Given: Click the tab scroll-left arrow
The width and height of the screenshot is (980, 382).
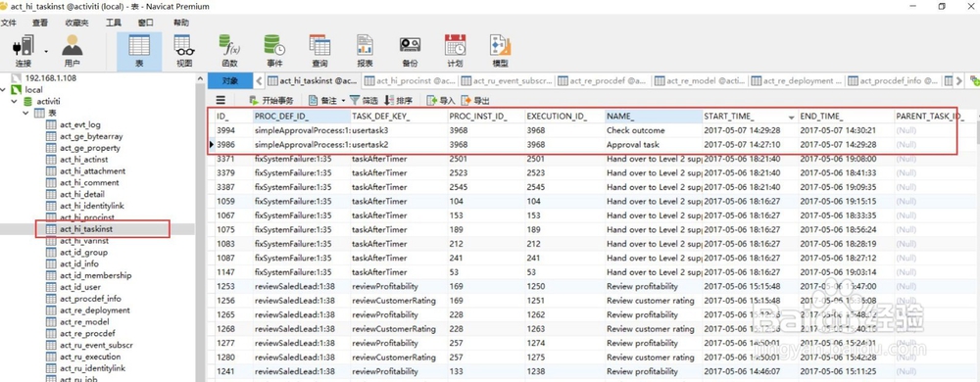Looking at the screenshot, I should pyautogui.click(x=260, y=80).
